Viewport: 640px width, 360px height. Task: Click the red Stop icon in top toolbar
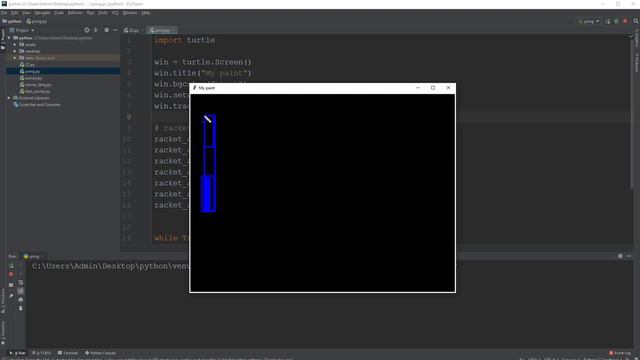(625, 21)
